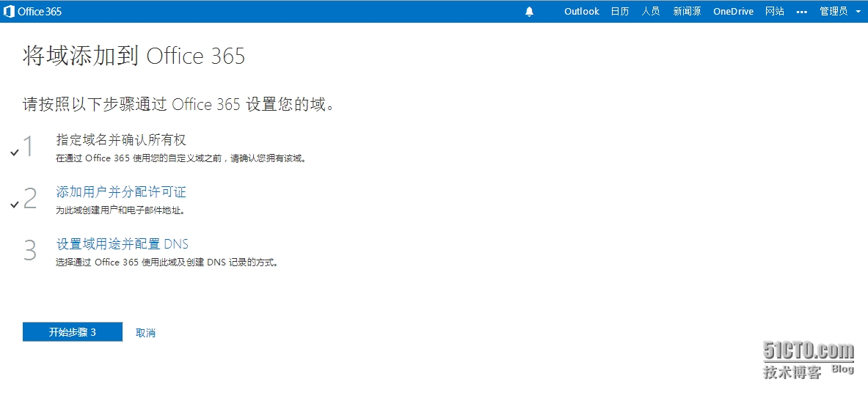Open the 设置域用途并配置 DNS link
The height and width of the screenshot is (393, 868).
pos(123,244)
